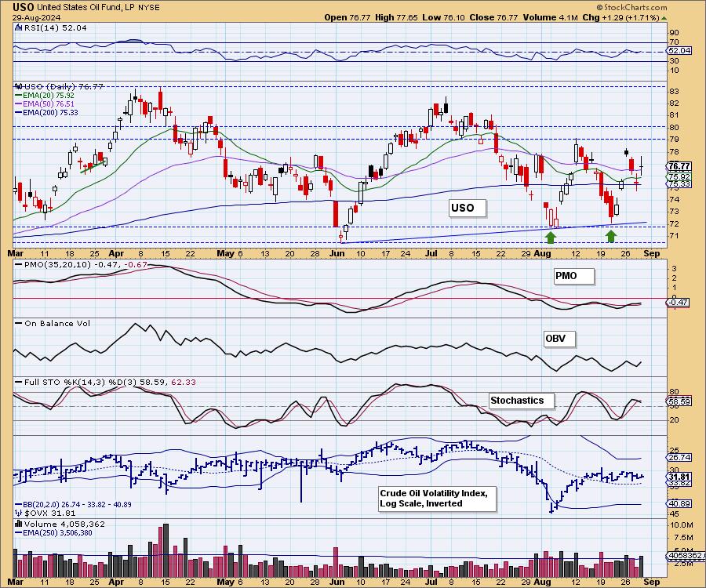
Task: Click the 58.59 stochastic value tag on the right
Action: (679, 401)
